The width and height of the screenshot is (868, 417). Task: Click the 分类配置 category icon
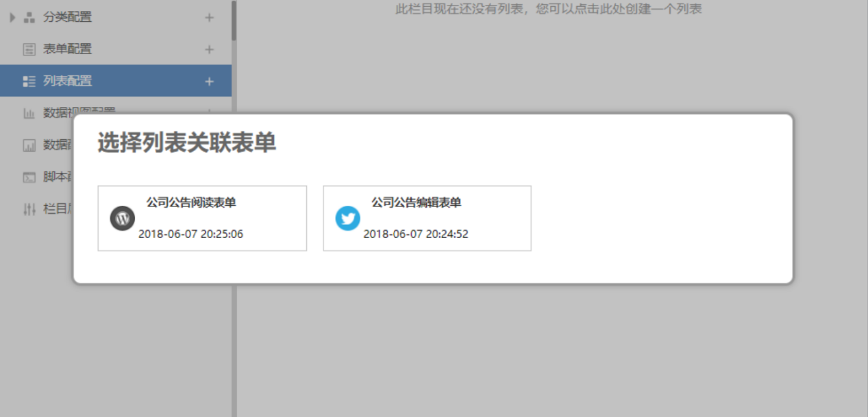point(29,18)
